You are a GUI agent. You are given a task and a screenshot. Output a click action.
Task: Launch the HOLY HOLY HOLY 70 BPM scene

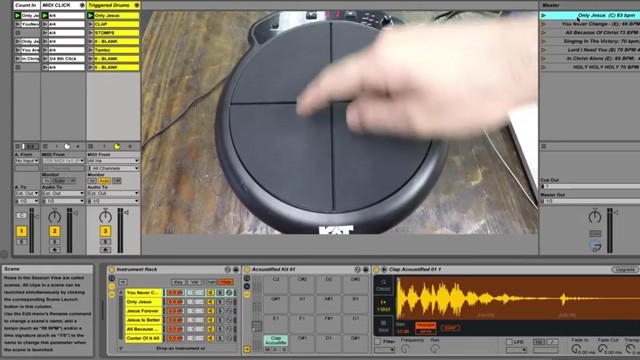(x=543, y=67)
